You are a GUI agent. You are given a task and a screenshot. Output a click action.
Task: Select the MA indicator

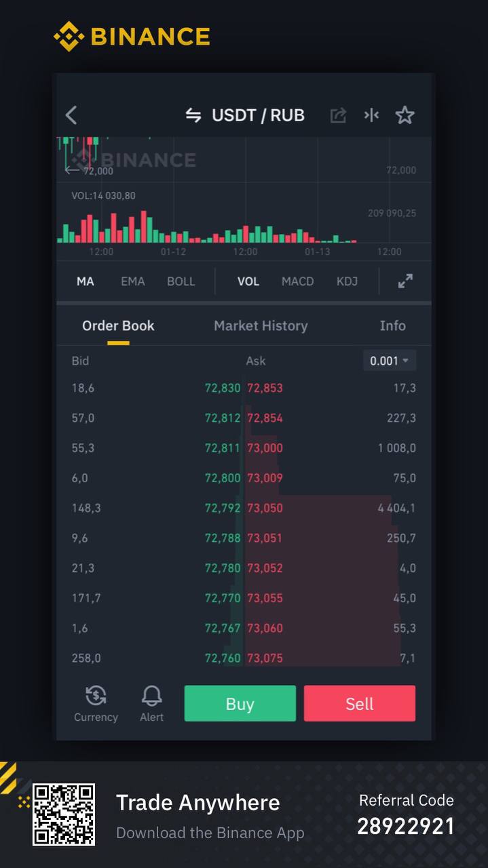[x=86, y=281]
